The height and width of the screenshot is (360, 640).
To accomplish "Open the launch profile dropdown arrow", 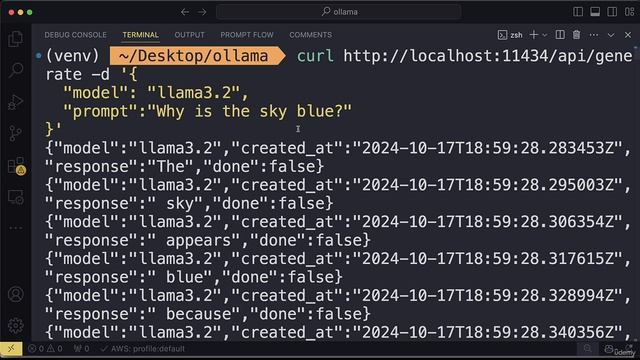I will [x=544, y=35].
